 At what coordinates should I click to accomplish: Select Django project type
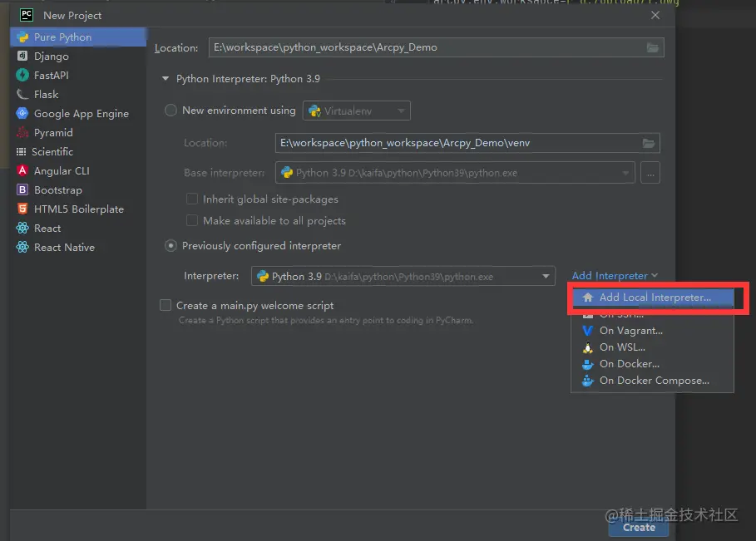pos(78,56)
